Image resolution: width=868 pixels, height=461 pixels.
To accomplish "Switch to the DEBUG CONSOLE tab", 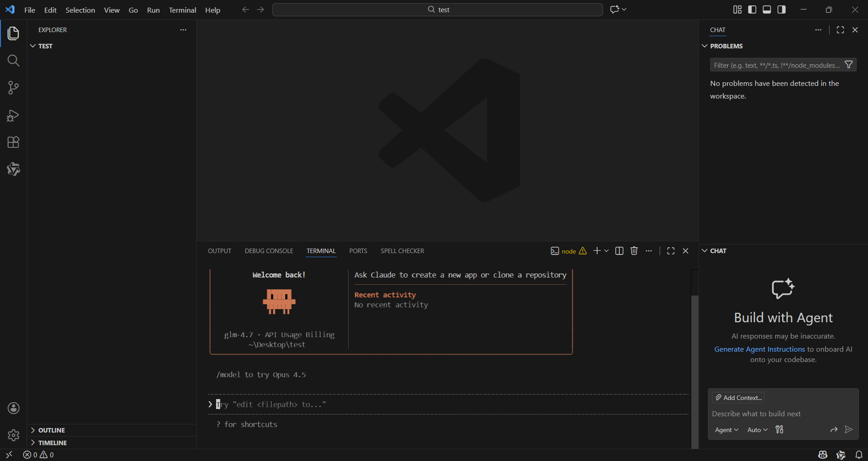I will 269,251.
